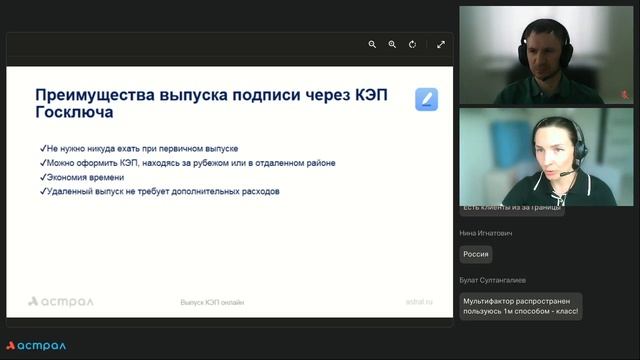
Task: Click the astral.ru link on slide
Action: [419, 302]
